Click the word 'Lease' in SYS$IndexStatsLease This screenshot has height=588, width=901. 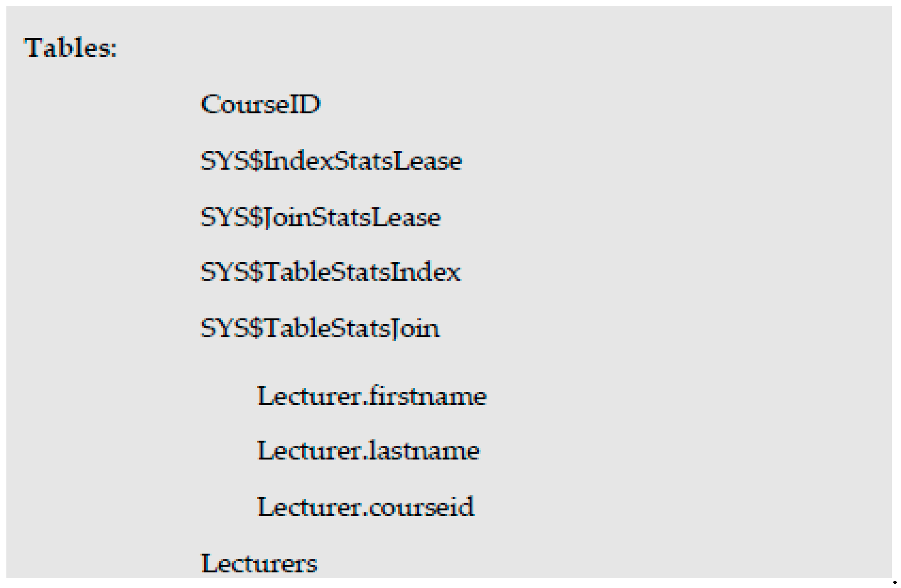click(428, 161)
